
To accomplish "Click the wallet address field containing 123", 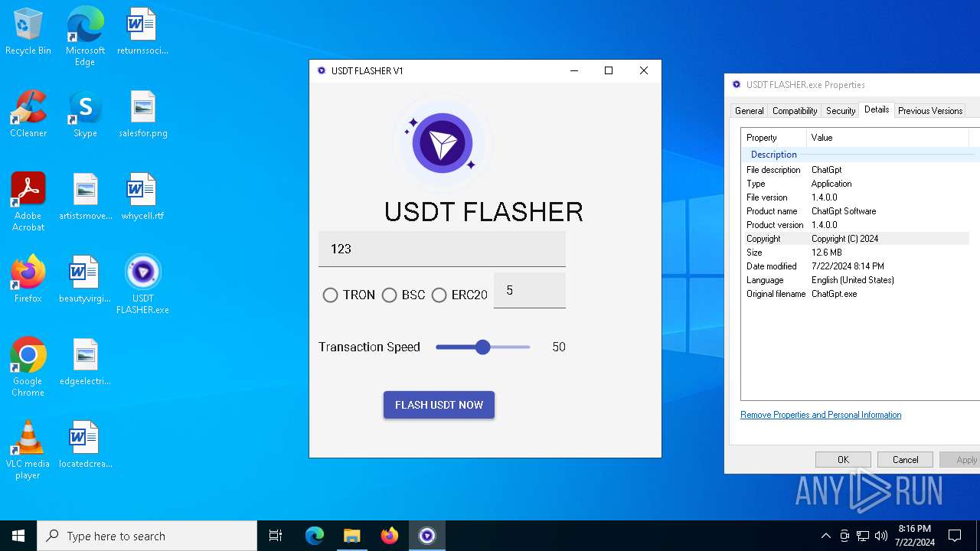I will (x=442, y=249).
